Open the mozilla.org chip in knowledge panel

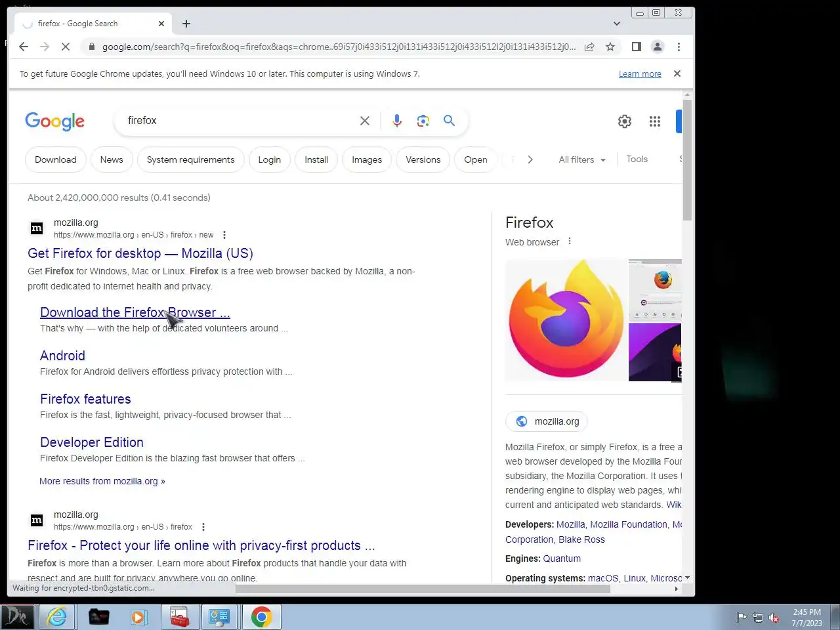(547, 421)
